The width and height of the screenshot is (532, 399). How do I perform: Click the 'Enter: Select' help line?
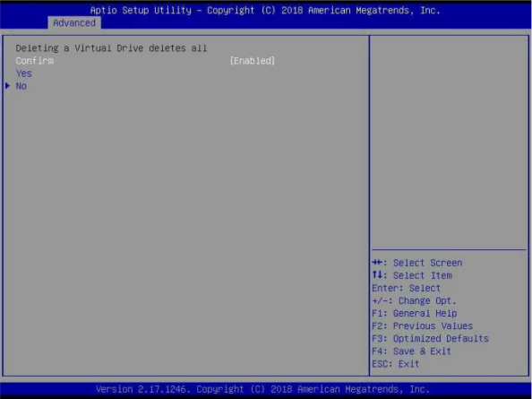(x=406, y=288)
